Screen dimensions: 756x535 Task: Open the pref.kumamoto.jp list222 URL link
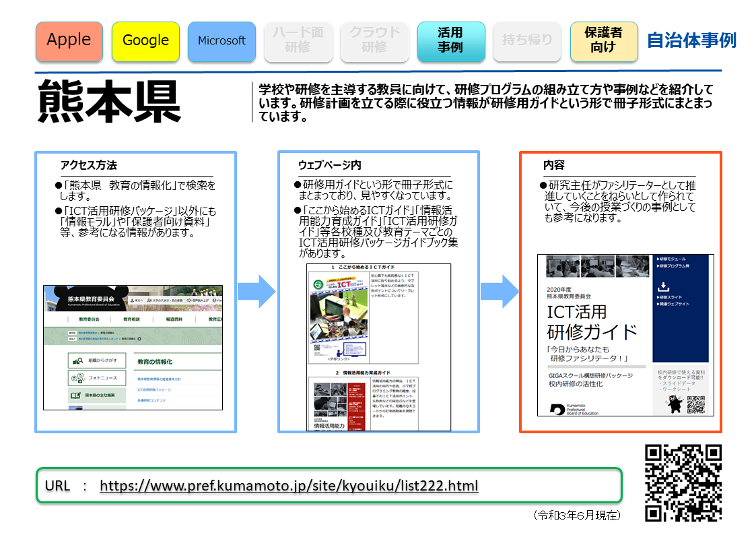289,485
